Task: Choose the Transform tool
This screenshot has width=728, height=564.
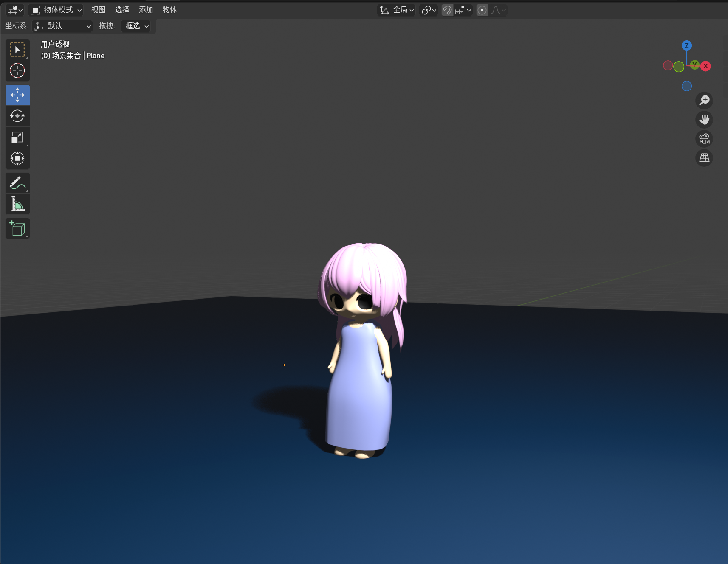Action: (x=17, y=158)
